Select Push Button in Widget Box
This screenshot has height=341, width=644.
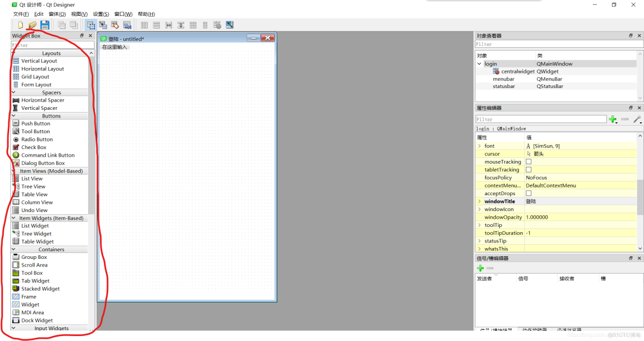36,123
